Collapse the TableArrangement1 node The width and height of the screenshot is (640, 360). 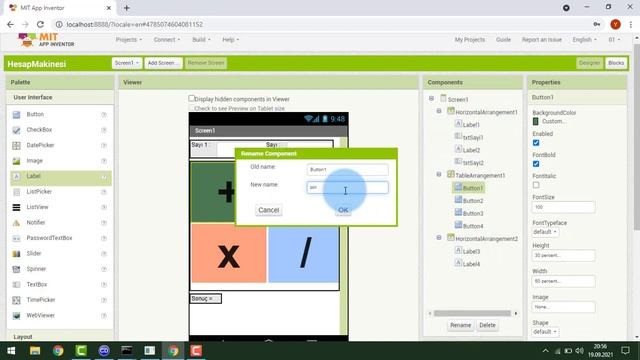(439, 174)
